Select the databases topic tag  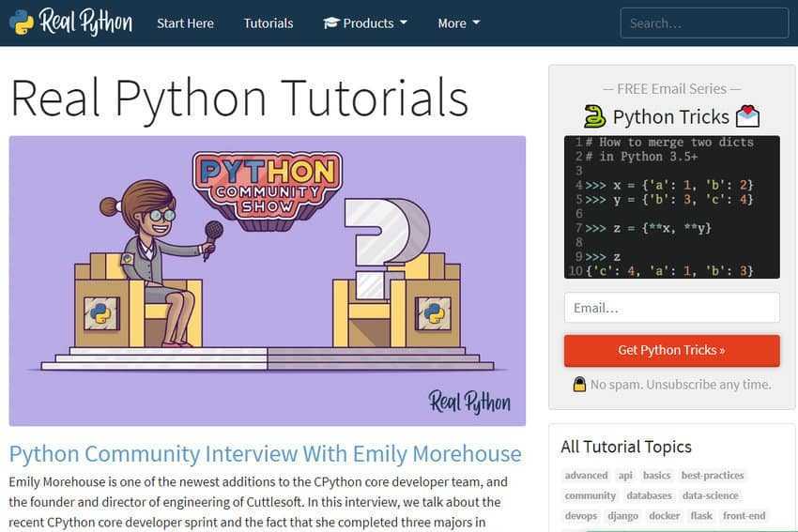click(x=649, y=495)
